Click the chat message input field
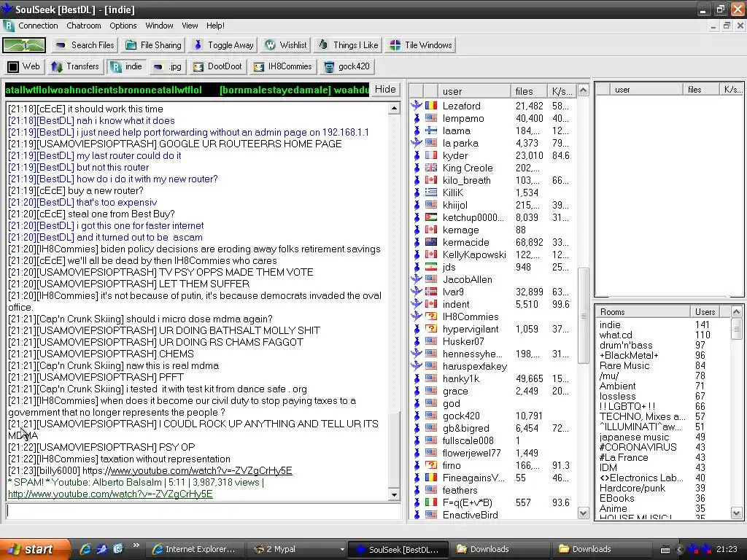 click(x=203, y=511)
